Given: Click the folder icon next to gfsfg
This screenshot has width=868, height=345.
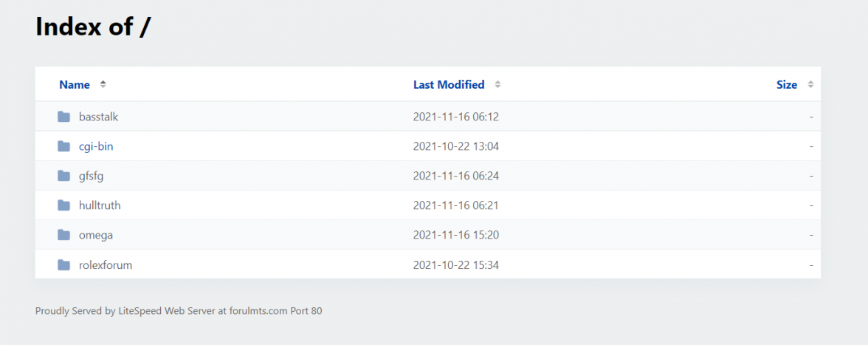Looking at the screenshot, I should point(64,176).
